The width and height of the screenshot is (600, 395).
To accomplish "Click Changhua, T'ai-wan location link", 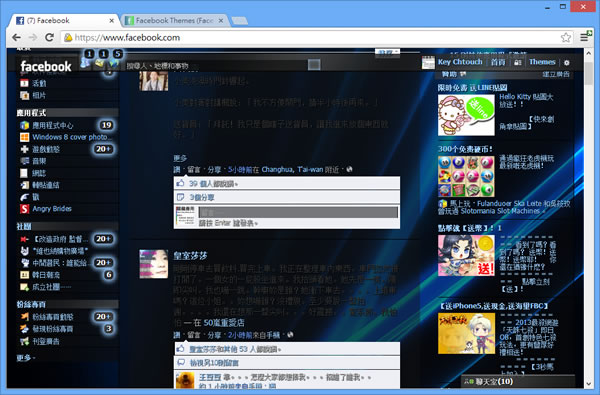I will [x=292, y=169].
